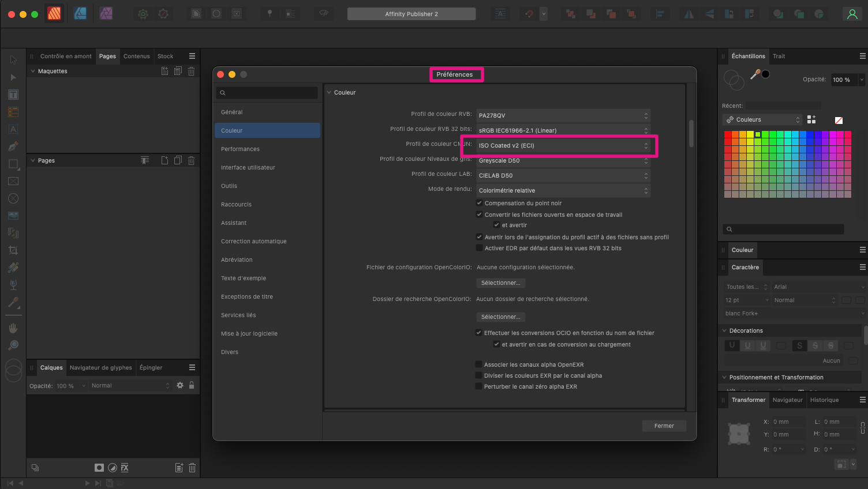
Task: Delete page via Pages section trash icon
Action: coord(191,160)
